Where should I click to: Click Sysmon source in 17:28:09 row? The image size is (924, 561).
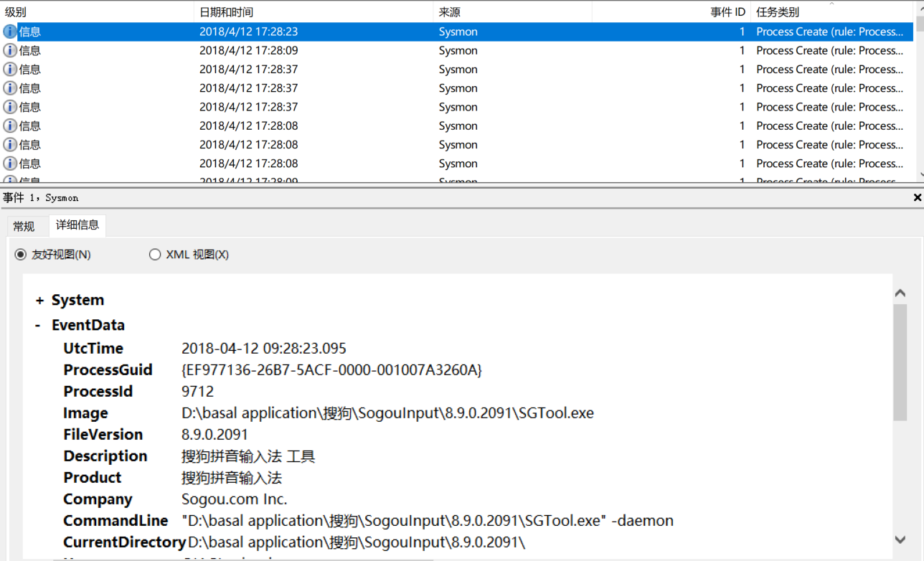click(458, 50)
